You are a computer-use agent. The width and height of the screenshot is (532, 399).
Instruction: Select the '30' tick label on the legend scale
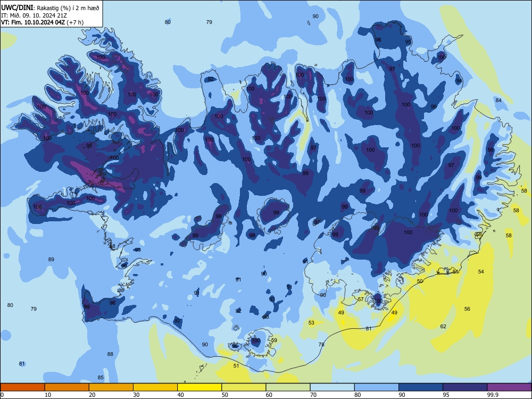click(x=136, y=395)
